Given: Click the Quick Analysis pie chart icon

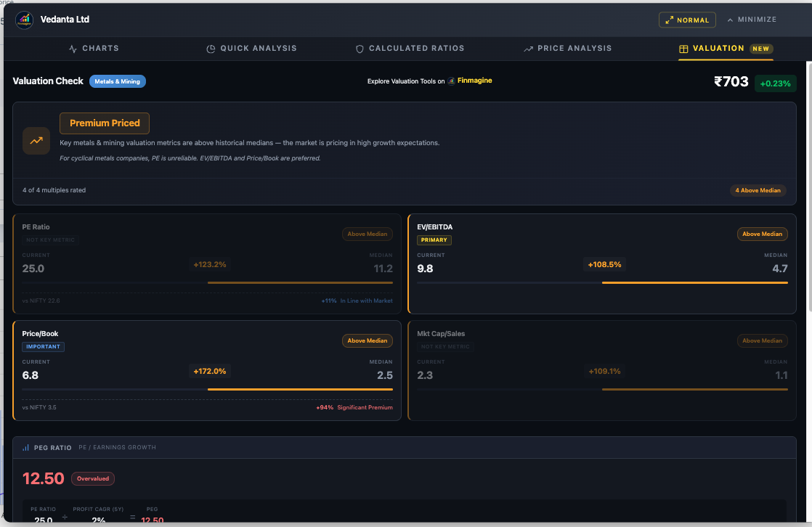Looking at the screenshot, I should click(x=211, y=49).
